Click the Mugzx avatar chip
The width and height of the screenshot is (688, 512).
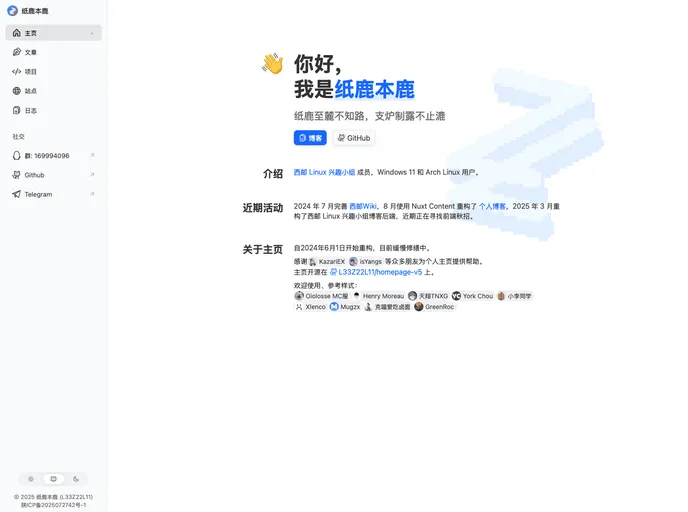point(345,307)
